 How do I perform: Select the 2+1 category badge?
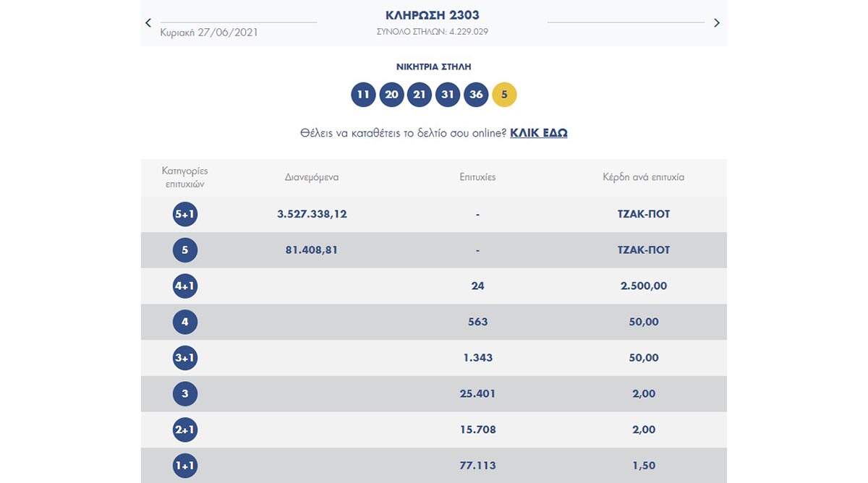(x=185, y=429)
